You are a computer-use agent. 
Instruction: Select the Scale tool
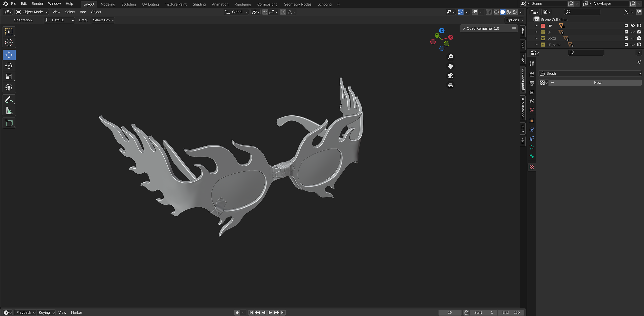(x=9, y=76)
